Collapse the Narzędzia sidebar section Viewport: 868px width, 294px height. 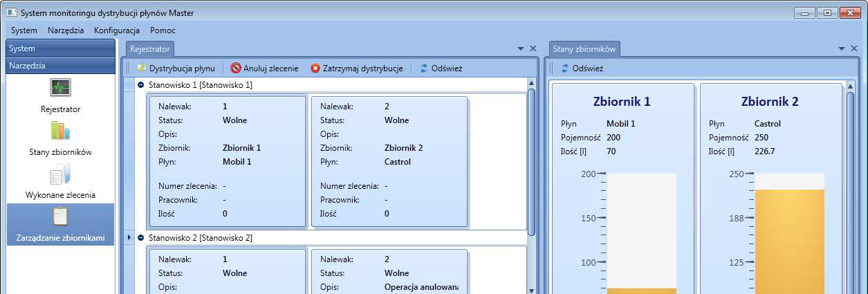tap(61, 66)
